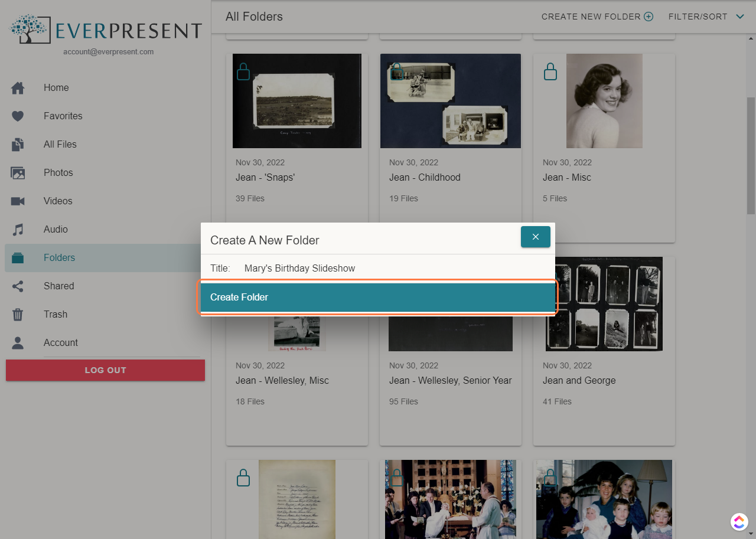Image resolution: width=756 pixels, height=539 pixels.
Task: Close the Create A New Folder dialog
Action: (x=536, y=237)
